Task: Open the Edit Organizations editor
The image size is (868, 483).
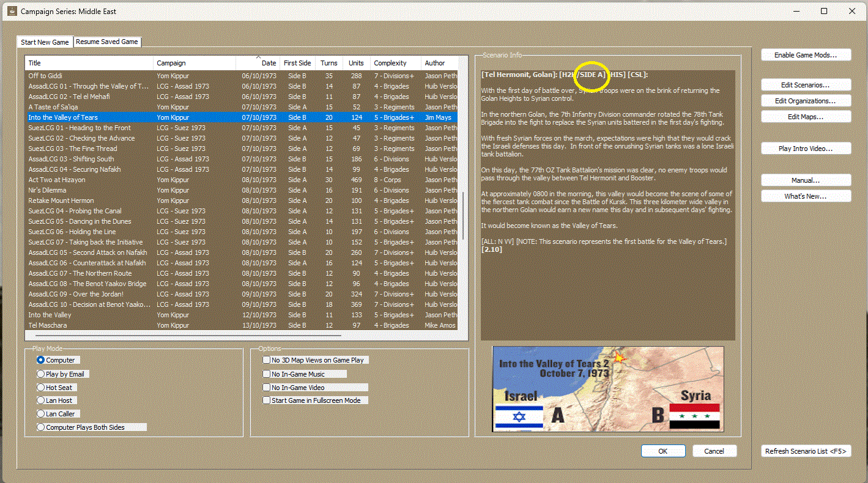Action: [806, 100]
